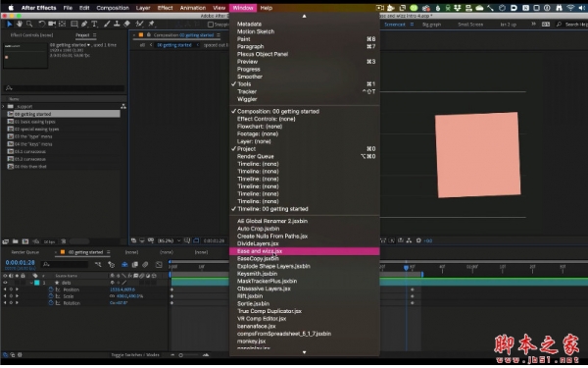The width and height of the screenshot is (588, 368).
Task: Click the current time indicator marker
Action: [406, 267]
